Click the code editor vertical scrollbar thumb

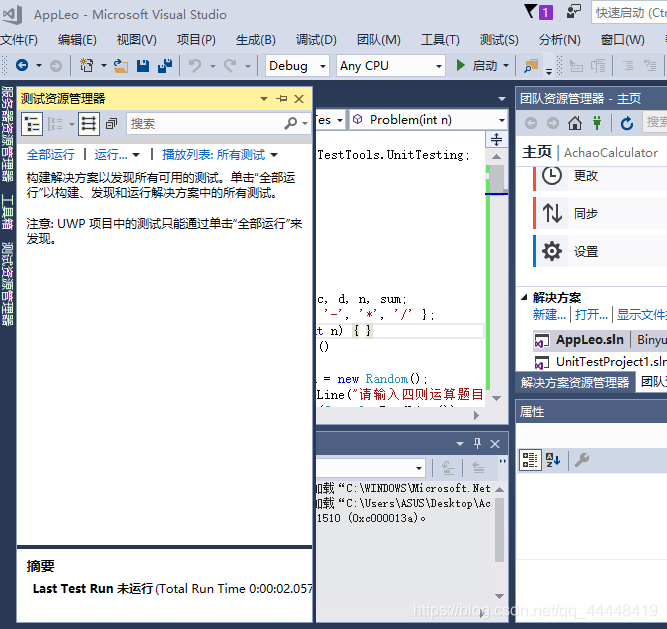click(497, 178)
